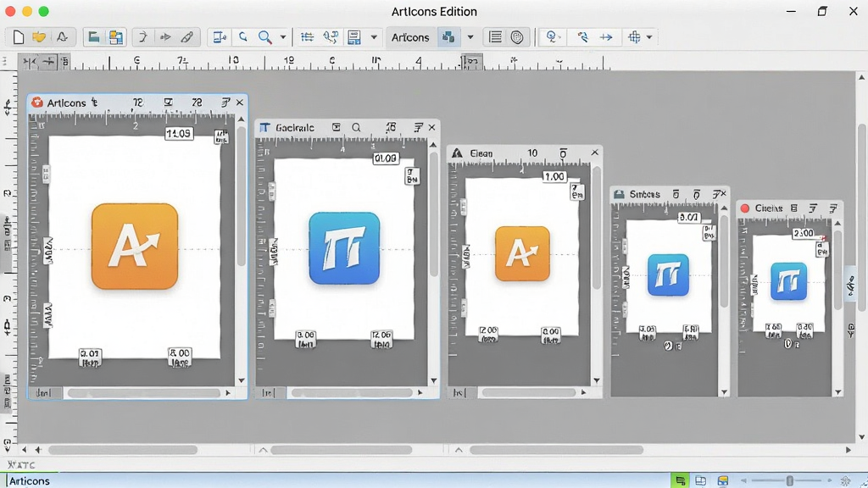Click the blue T icon in Gaclraic canvas

(344, 248)
